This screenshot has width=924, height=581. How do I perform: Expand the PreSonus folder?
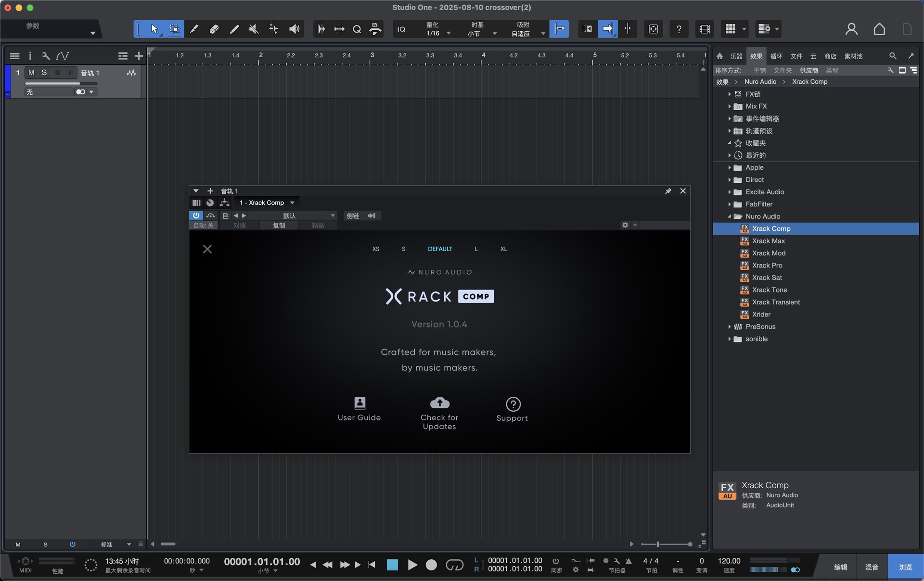pos(730,327)
